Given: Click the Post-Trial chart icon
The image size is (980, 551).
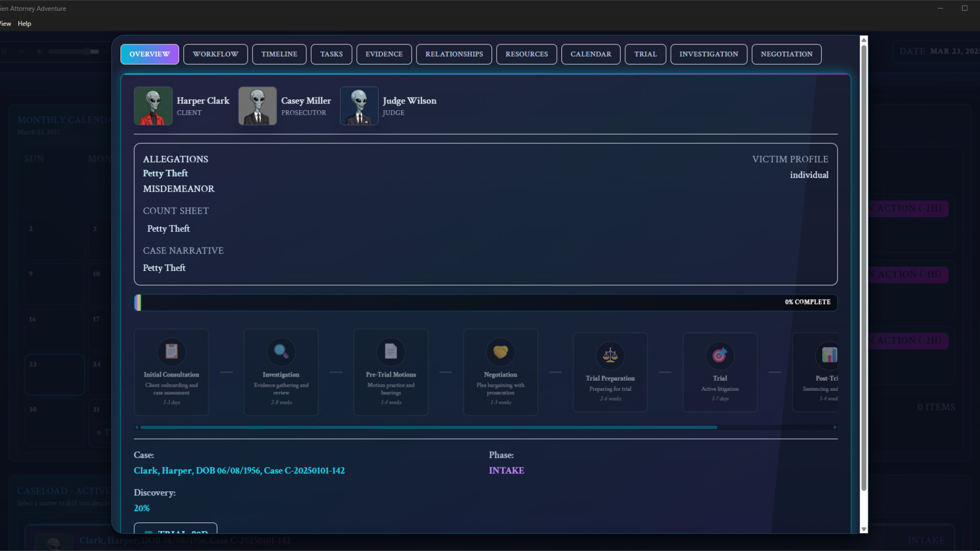Looking at the screenshot, I should (x=829, y=356).
